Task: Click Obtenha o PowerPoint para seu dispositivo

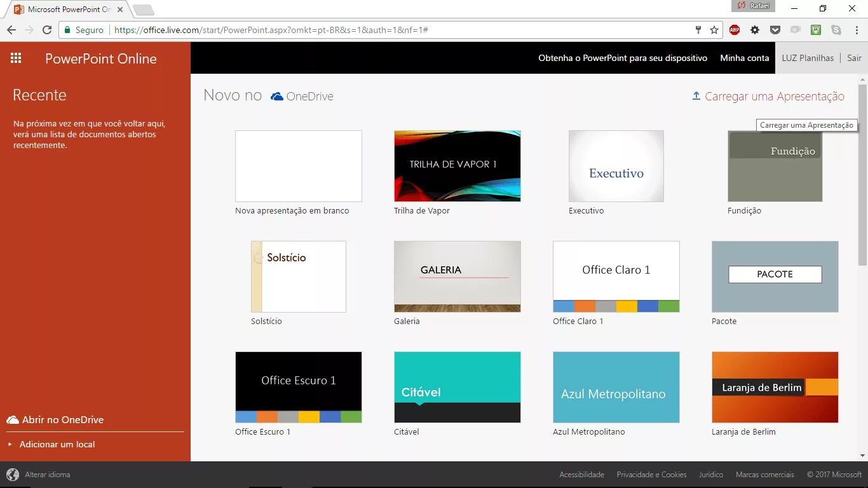Action: (x=623, y=58)
